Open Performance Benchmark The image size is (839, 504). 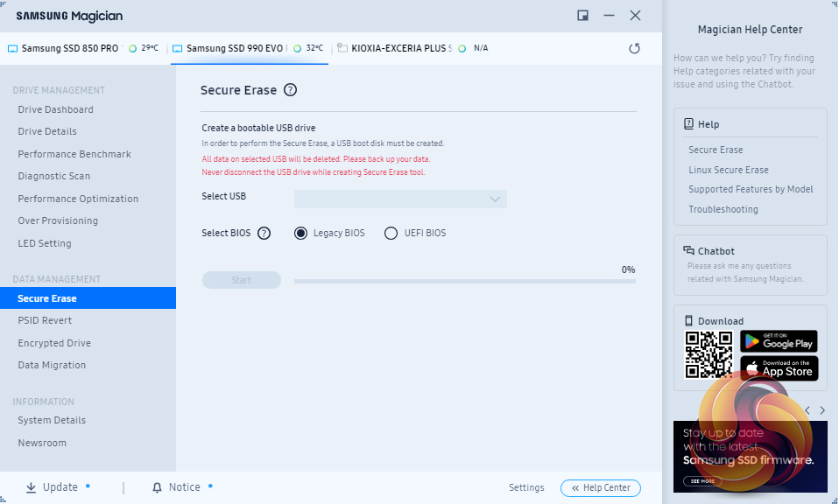[74, 154]
